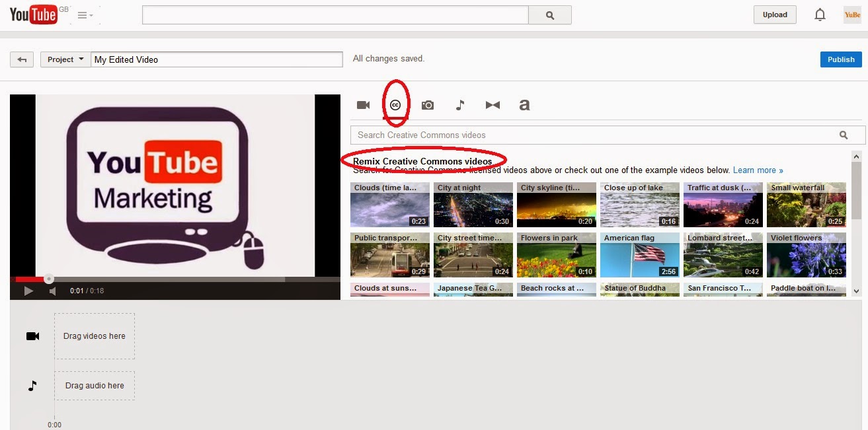Click the 'Drag videos here' drop zone

95,336
